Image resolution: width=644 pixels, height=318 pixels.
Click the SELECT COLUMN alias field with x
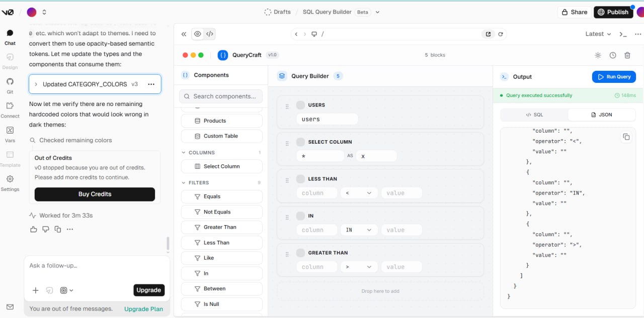[x=376, y=156]
